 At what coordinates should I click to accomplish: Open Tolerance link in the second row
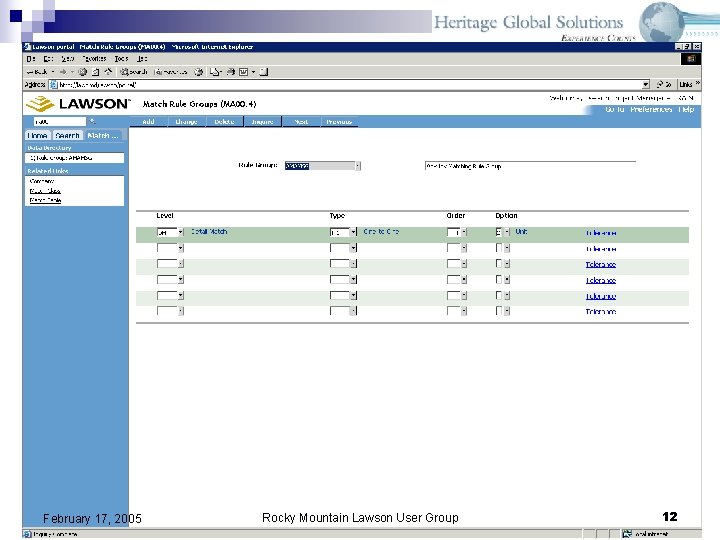pos(601,249)
